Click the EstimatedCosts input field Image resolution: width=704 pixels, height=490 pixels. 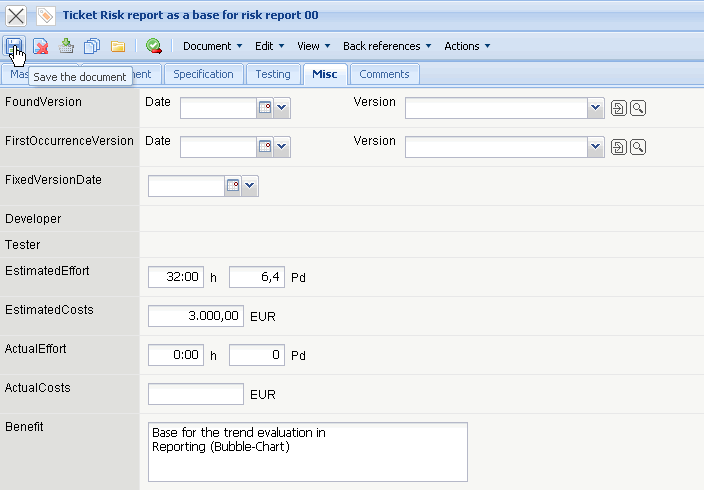(195, 316)
